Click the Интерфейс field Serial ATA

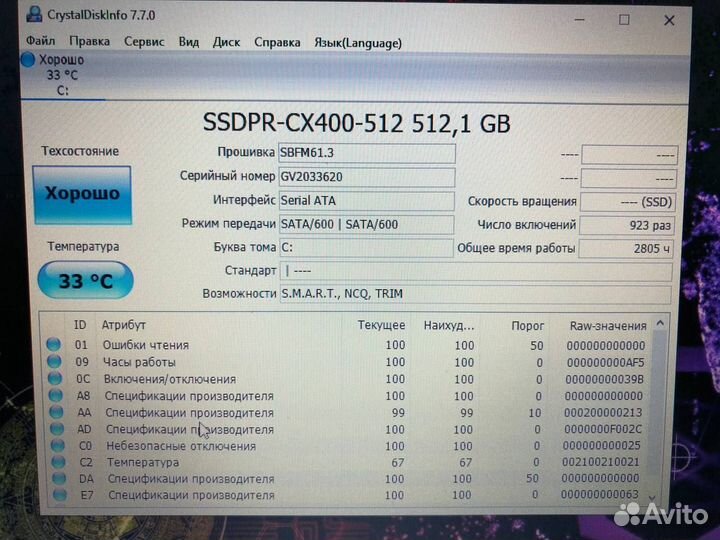click(367, 201)
